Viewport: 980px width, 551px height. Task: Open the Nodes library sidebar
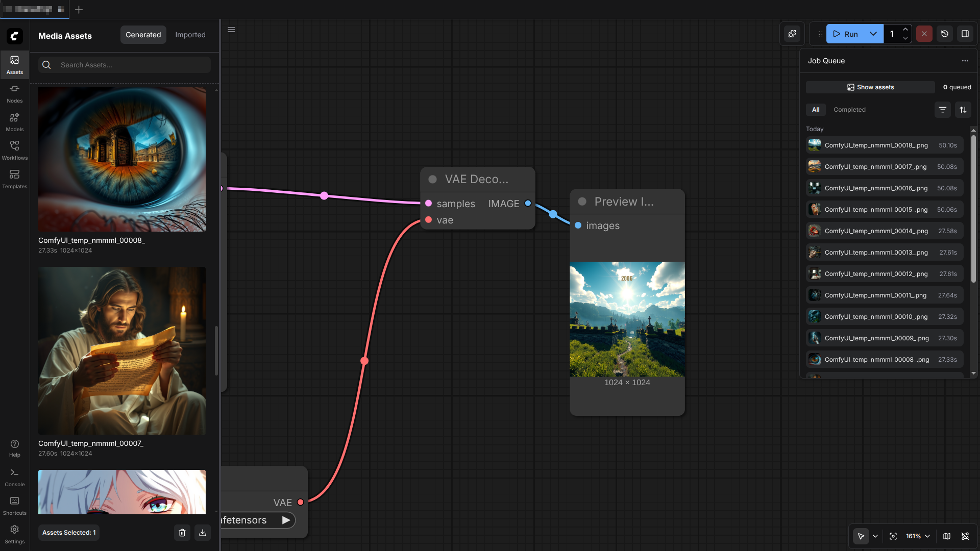pyautogui.click(x=14, y=93)
